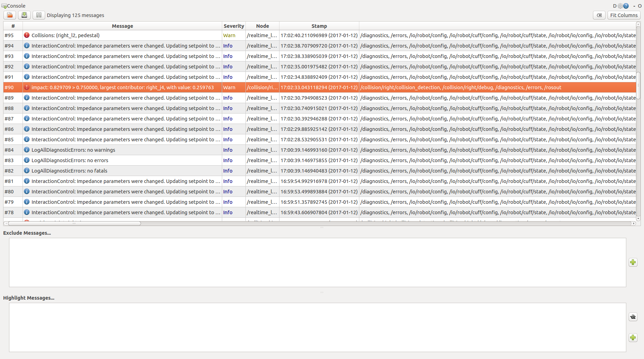This screenshot has width=644, height=359.
Task: Add an exclude filter with the plus icon
Action: [633, 262]
